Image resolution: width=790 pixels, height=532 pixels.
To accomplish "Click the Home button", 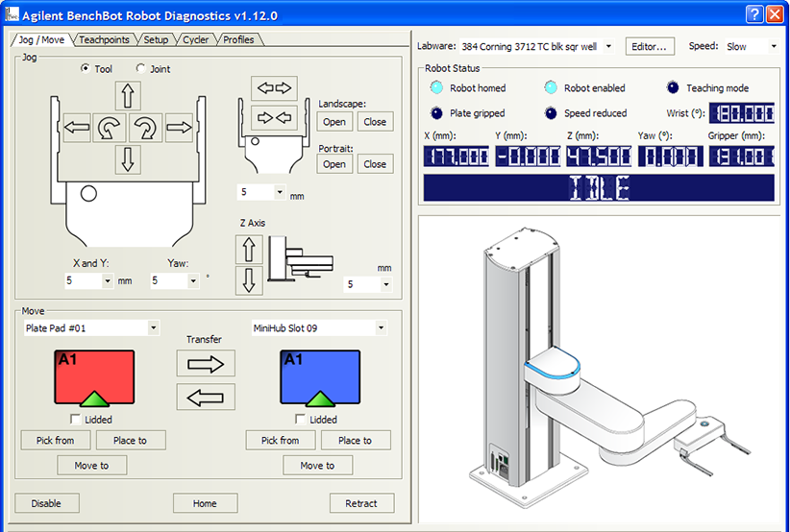I will pyautogui.click(x=205, y=503).
